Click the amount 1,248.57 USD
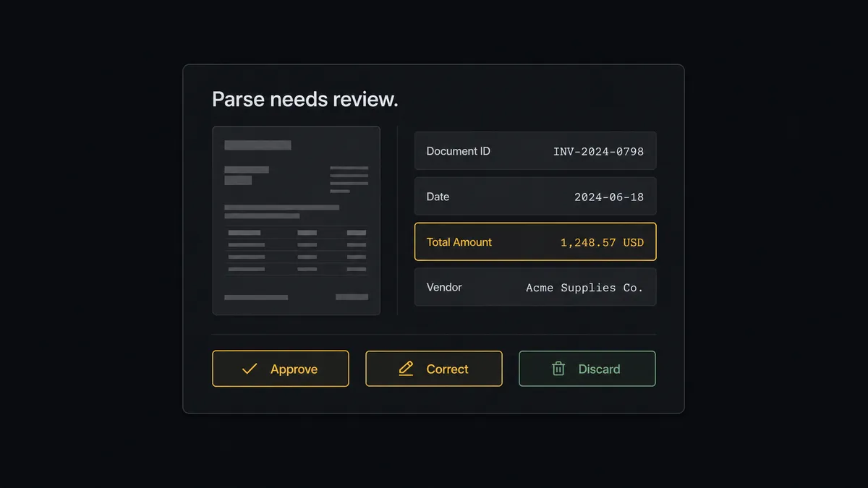Screen dimensions: 868x488 602,243
